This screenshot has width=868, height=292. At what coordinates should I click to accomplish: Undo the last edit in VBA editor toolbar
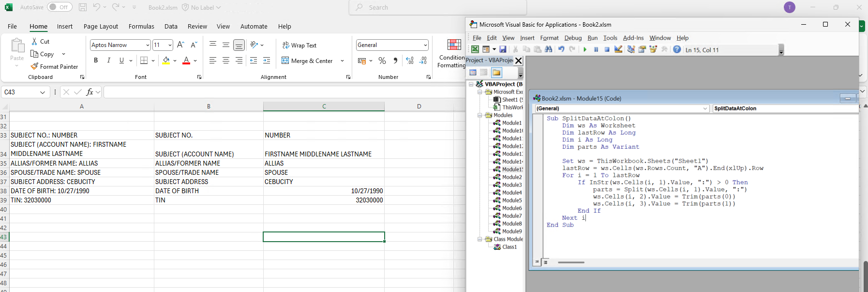[561, 49]
